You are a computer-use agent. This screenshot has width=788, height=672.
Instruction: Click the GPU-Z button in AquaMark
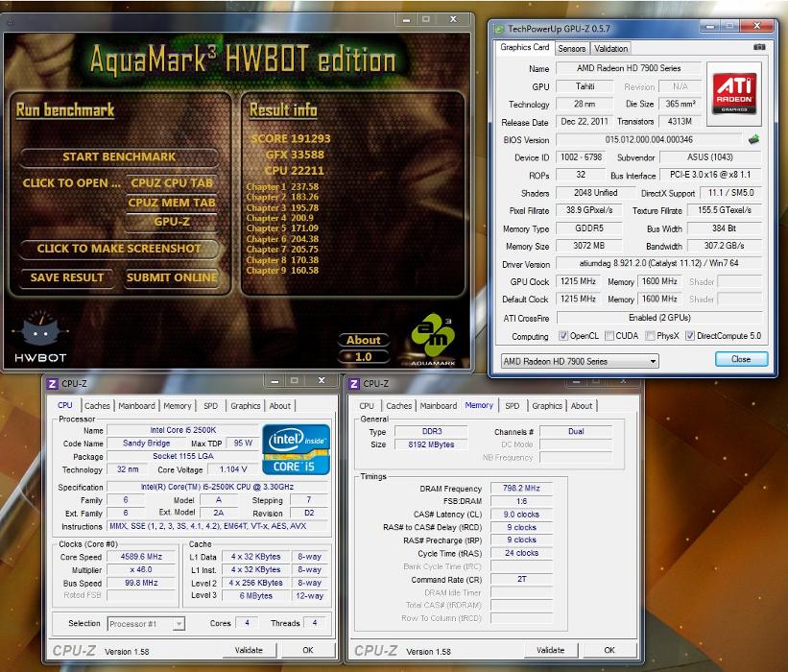click(x=172, y=222)
